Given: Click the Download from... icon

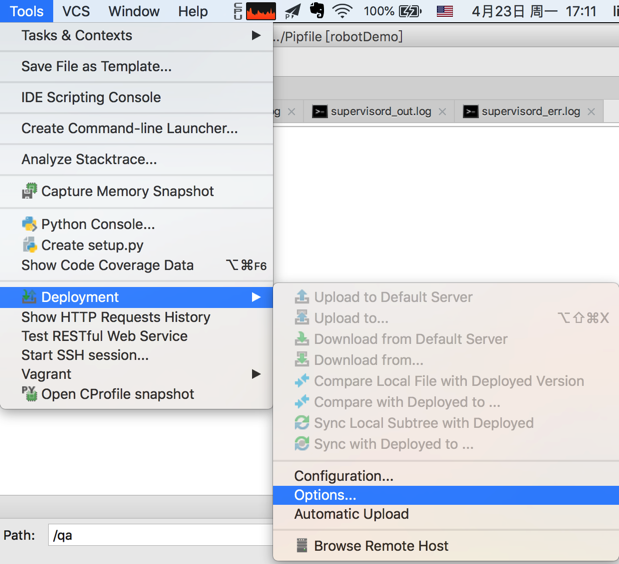Looking at the screenshot, I should (302, 360).
